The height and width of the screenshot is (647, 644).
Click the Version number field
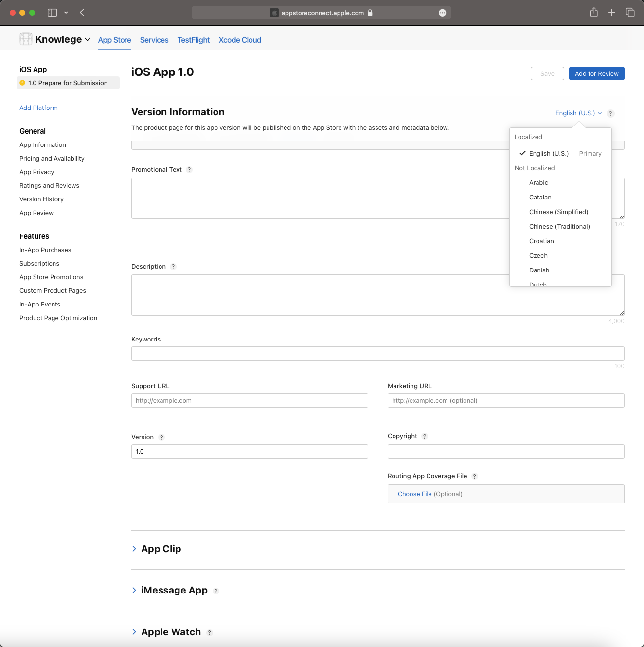(250, 451)
